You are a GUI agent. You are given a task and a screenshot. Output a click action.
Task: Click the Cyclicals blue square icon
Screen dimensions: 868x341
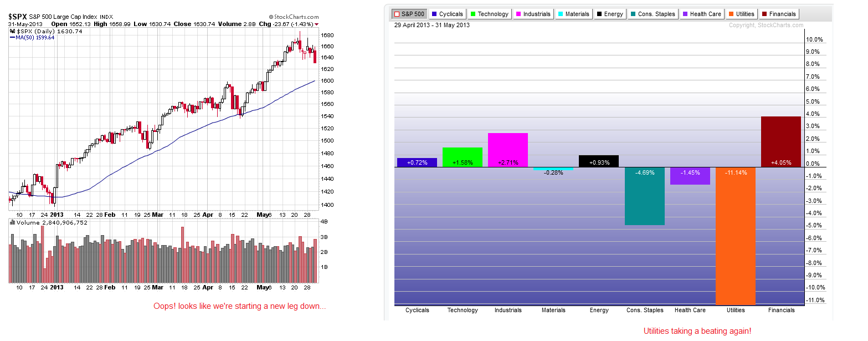pos(435,14)
